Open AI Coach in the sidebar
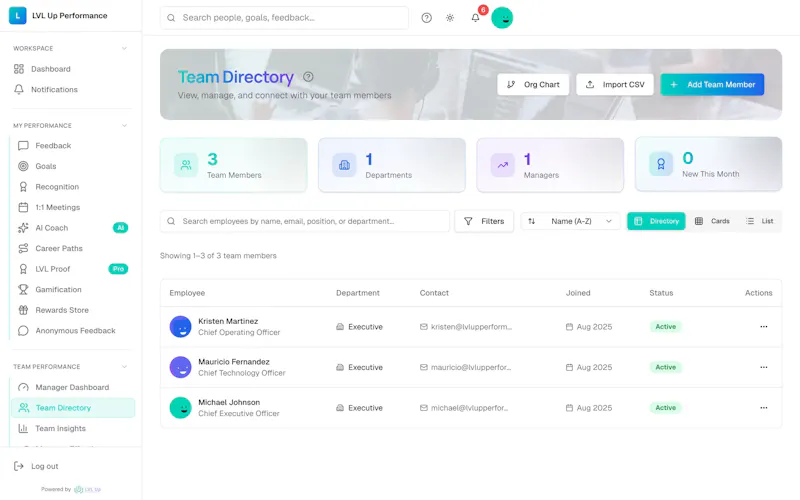The image size is (800, 500). [x=72, y=228]
